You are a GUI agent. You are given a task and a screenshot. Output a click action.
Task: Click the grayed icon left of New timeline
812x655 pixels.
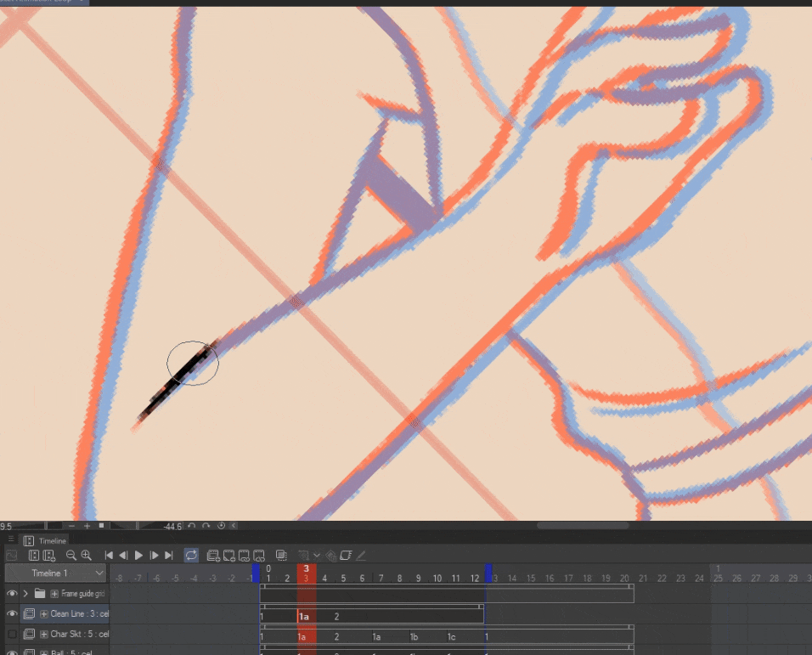point(11,556)
